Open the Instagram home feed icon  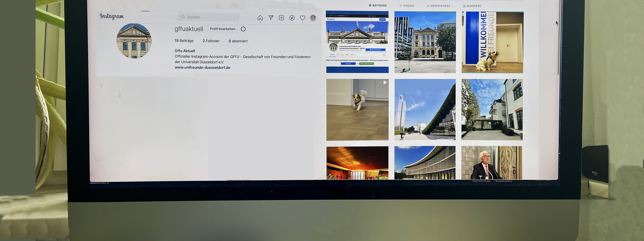click(x=260, y=18)
